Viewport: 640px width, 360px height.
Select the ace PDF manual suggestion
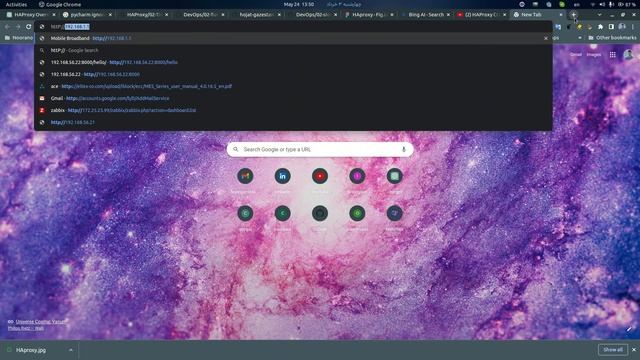tap(293, 86)
